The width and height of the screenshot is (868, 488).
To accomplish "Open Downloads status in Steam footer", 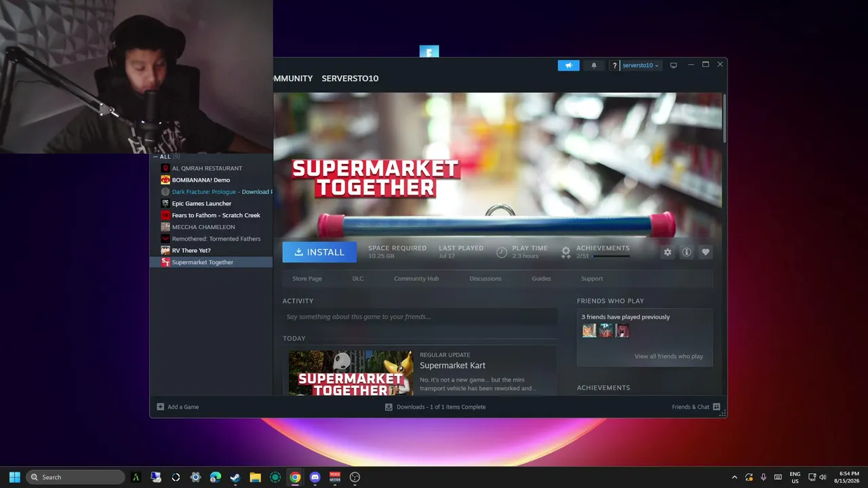I will [435, 407].
